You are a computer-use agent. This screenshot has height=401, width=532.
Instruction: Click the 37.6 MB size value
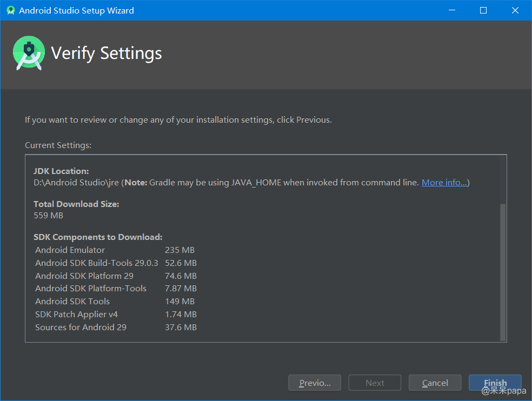point(181,327)
